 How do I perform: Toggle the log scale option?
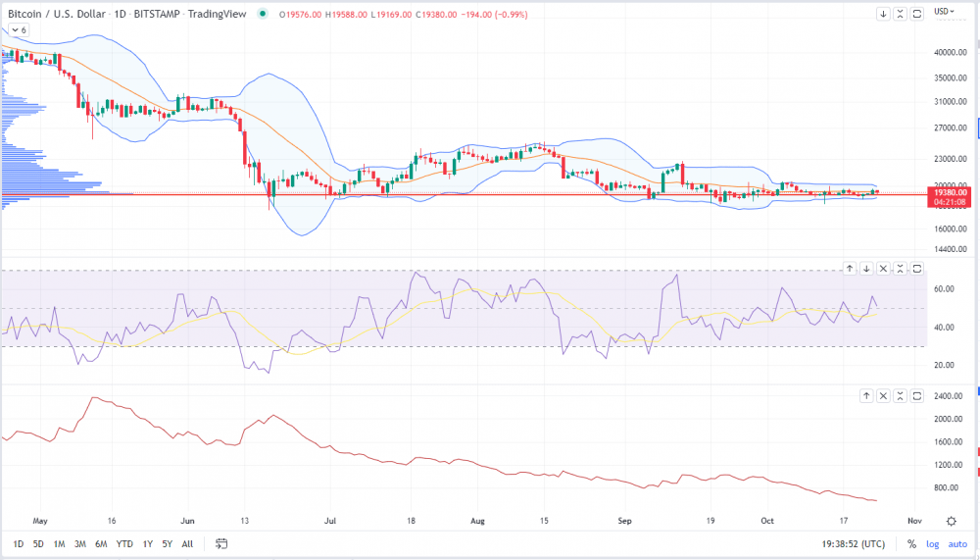coord(931,543)
